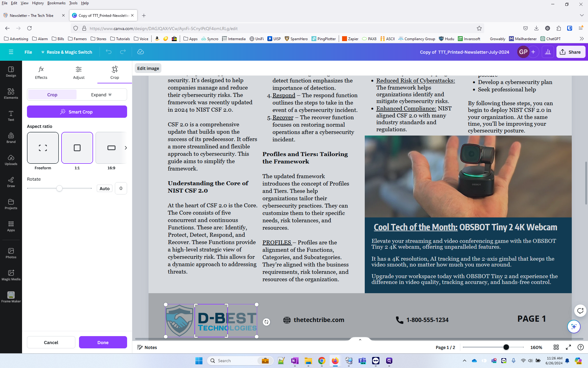This screenshot has height=368, width=588.
Task: Open the analytics bar chart icon
Action: pyautogui.click(x=548, y=52)
